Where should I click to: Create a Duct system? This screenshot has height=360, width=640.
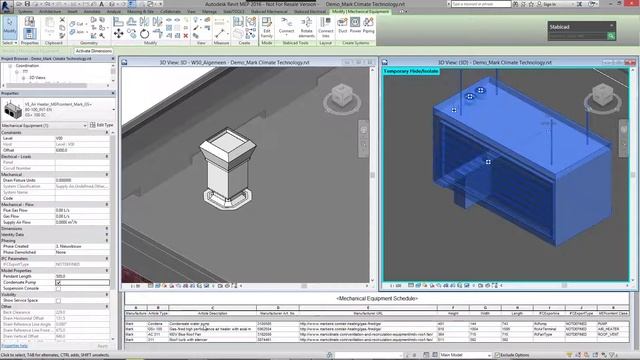point(342,25)
